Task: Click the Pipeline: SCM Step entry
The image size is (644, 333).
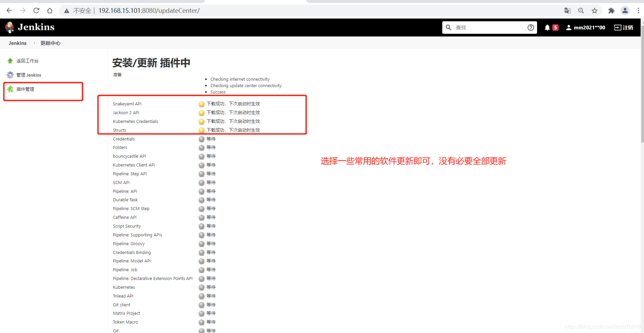Action: (x=131, y=209)
